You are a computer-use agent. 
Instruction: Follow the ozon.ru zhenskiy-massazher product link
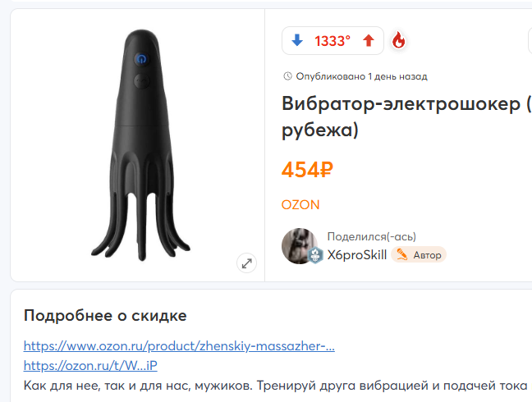179,346
